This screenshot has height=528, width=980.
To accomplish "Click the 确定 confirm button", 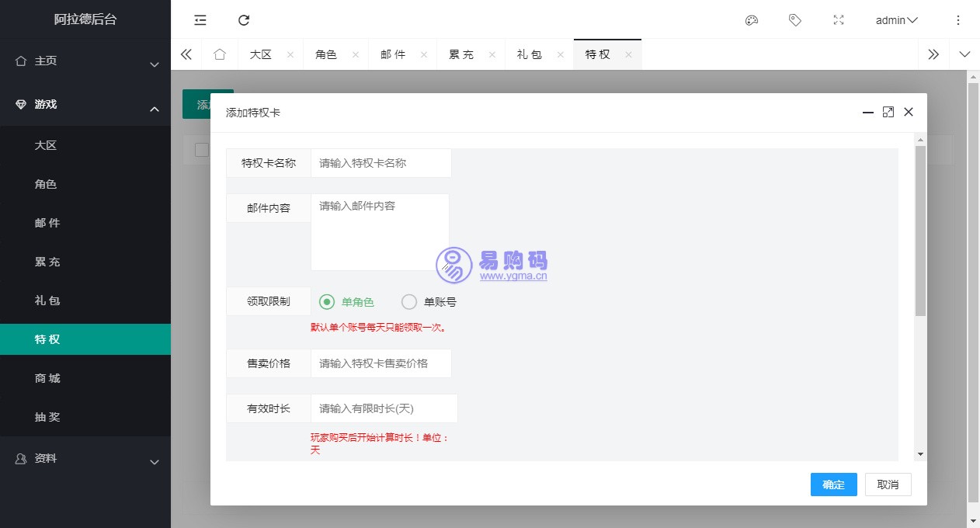I will tap(833, 485).
